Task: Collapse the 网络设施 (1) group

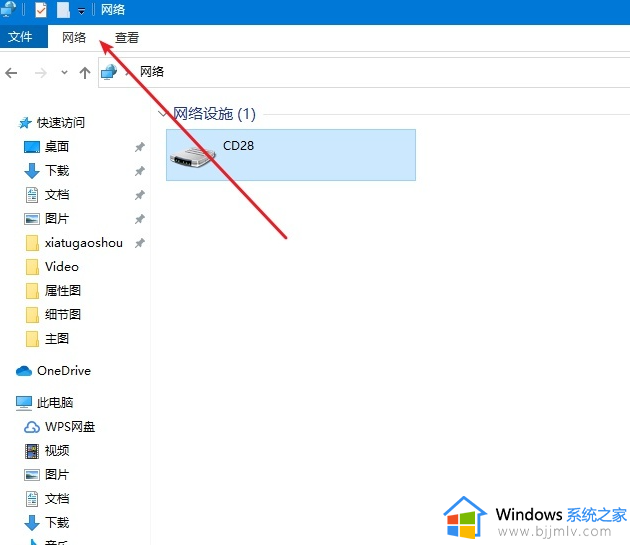Action: click(x=162, y=114)
